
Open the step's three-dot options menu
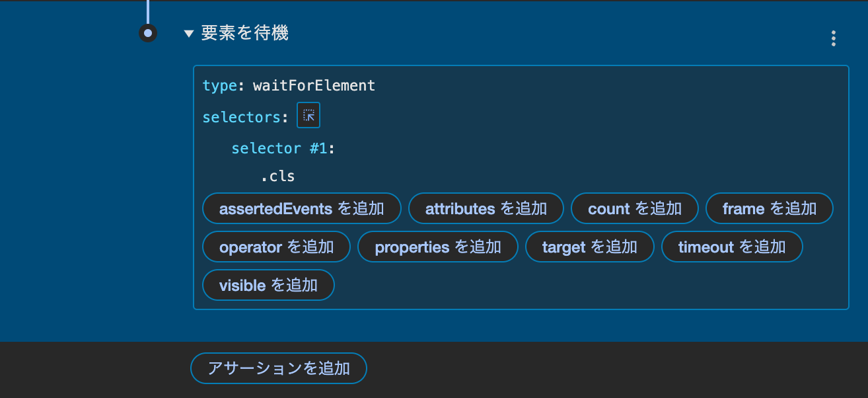(x=834, y=38)
